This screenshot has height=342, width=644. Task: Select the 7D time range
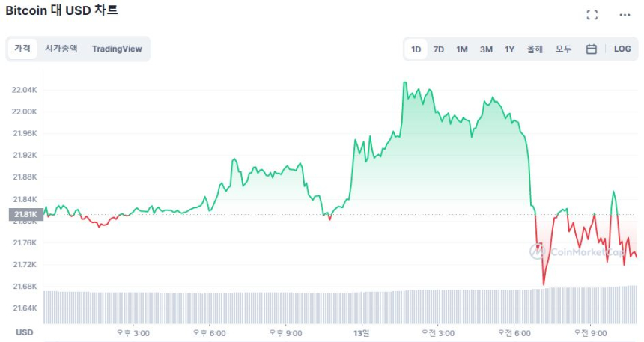tap(439, 49)
